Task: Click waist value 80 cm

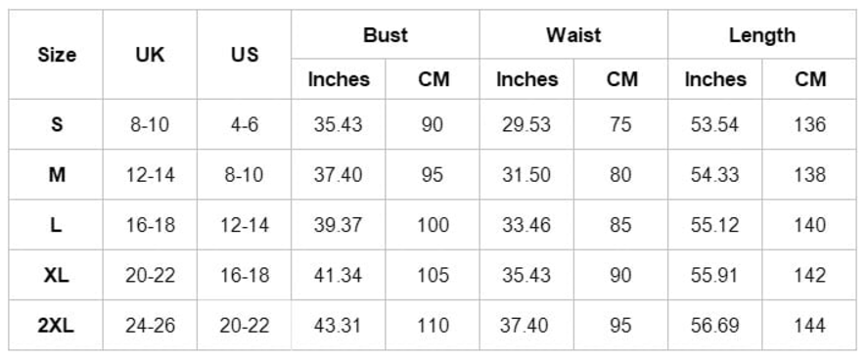Action: [x=620, y=175]
